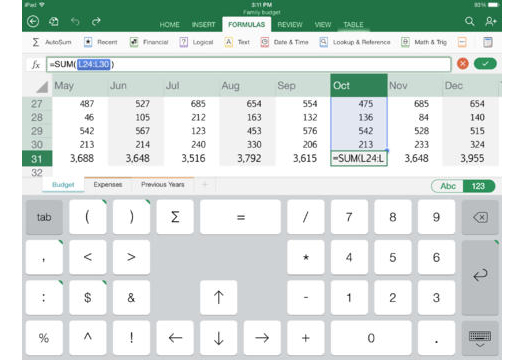Cancel the formula with red X
Image resolution: width=525 pixels, height=360 pixels.
pyautogui.click(x=463, y=64)
